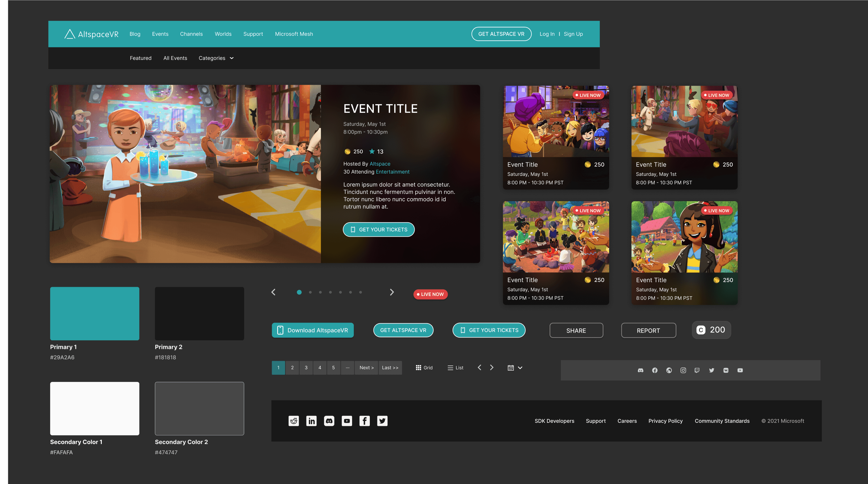
Task: Click the AltspaceVR logo in header
Action: (91, 34)
